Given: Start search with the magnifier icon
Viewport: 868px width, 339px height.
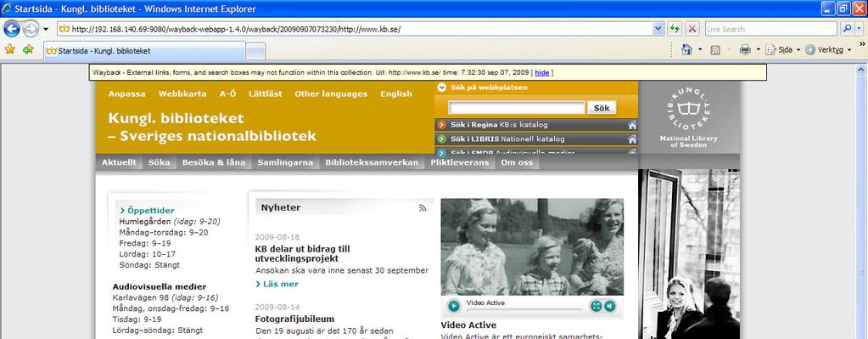Looking at the screenshot, I should [x=846, y=30].
